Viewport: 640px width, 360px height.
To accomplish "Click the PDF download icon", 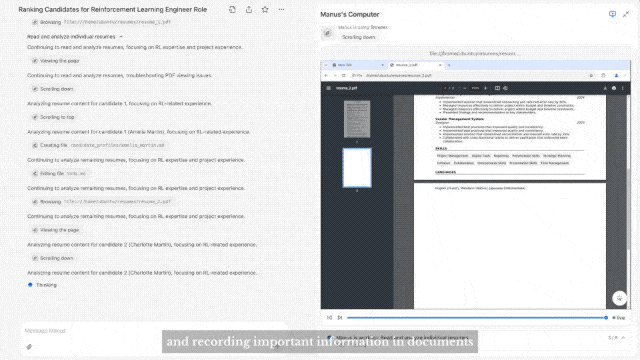I will click(x=605, y=88).
